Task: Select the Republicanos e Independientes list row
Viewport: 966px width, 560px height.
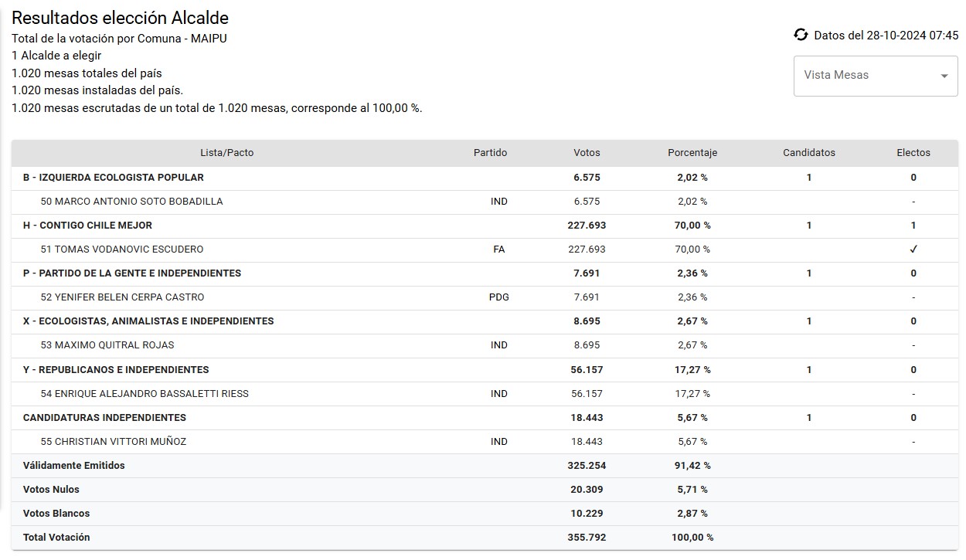Action: click(x=116, y=370)
